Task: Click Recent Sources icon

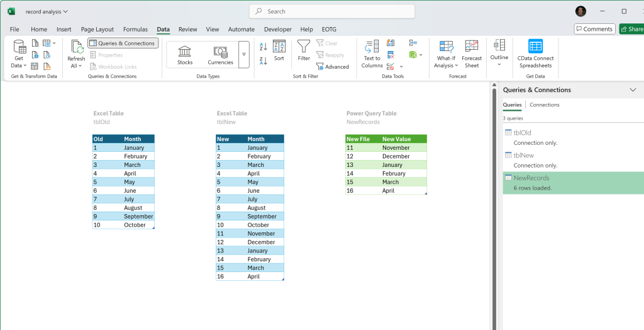Action: click(47, 55)
